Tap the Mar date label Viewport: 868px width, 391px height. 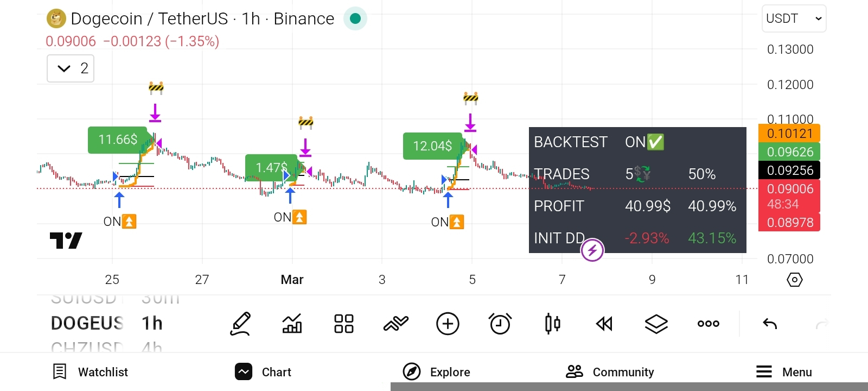(292, 280)
